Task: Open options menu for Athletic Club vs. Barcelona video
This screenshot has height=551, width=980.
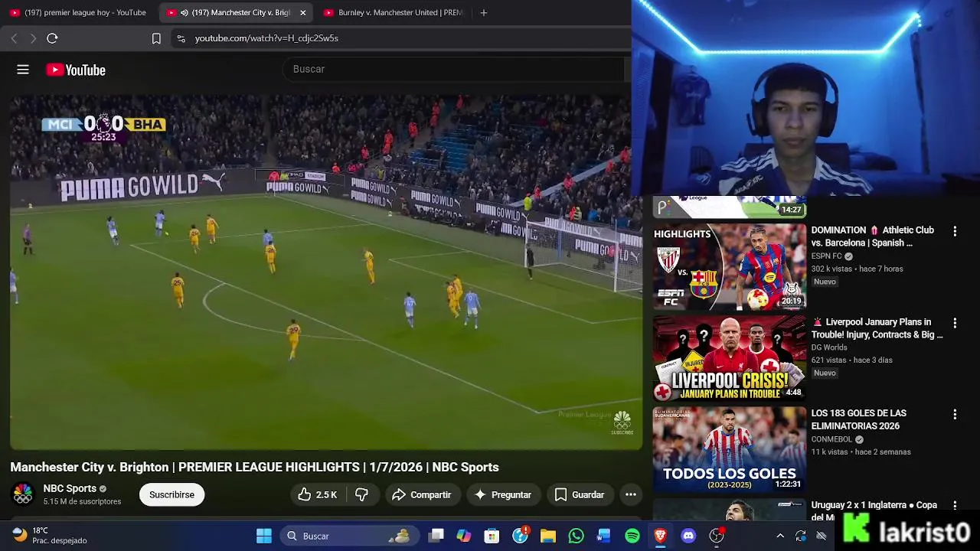Action: (x=955, y=231)
